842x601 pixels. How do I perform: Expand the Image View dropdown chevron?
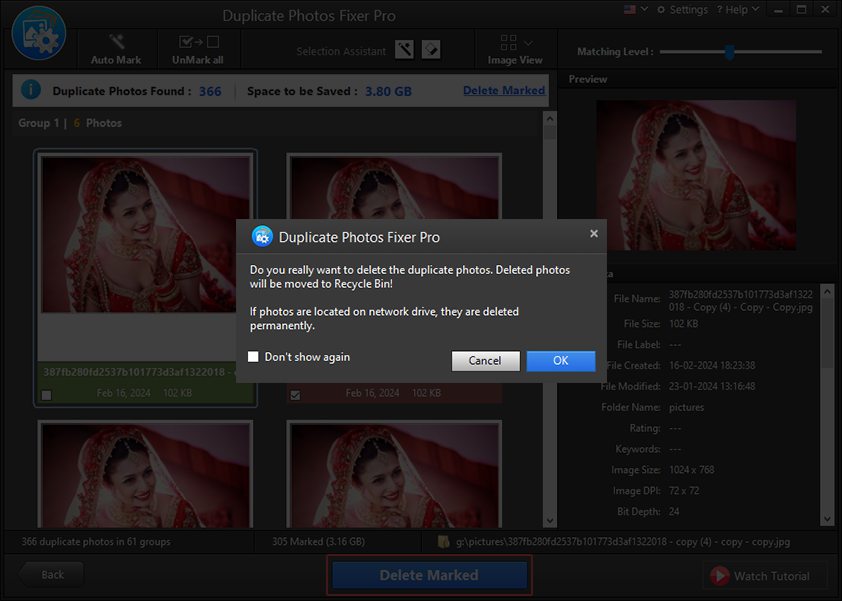528,43
